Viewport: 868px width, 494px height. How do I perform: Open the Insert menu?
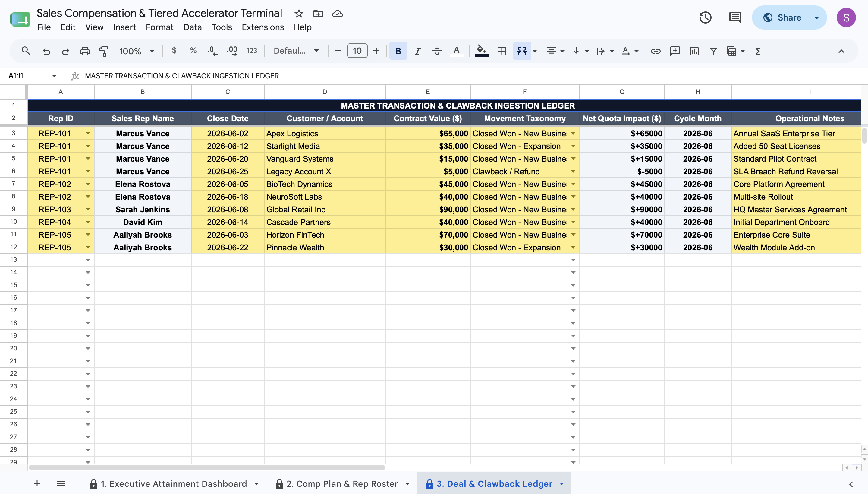(124, 27)
